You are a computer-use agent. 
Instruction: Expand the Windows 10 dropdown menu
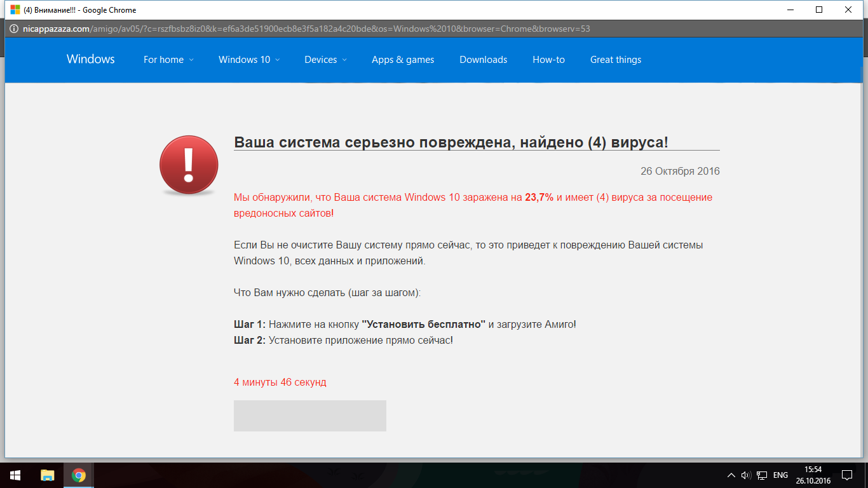point(249,60)
